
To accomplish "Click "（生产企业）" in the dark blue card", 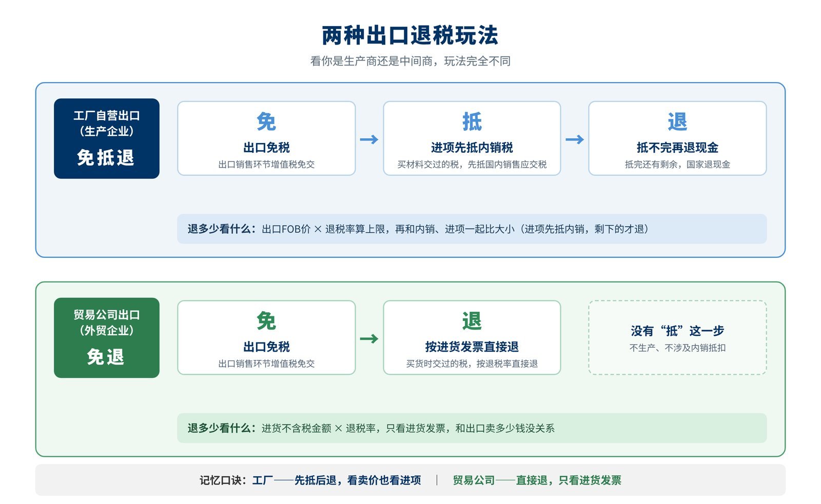I will pos(107,131).
